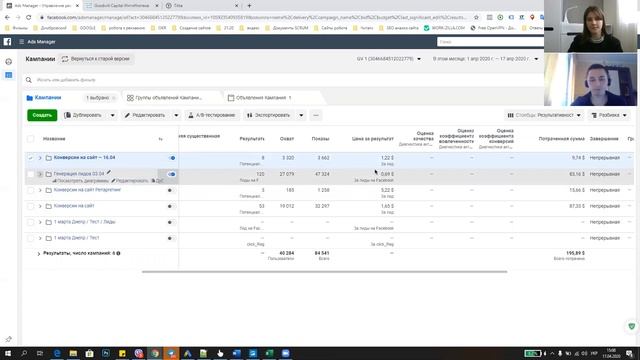Viewport: 640px width, 360px height.
Task: Turn off Конверсии на сайт – 16.04 delivery switch
Action: pyautogui.click(x=171, y=158)
